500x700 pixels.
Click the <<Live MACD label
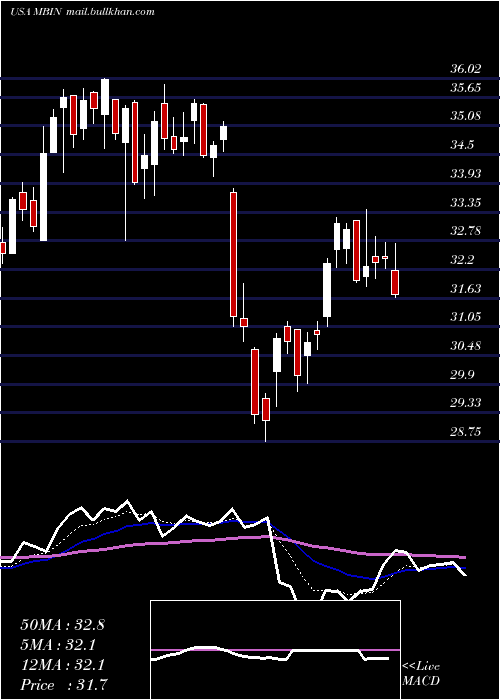coord(421,674)
